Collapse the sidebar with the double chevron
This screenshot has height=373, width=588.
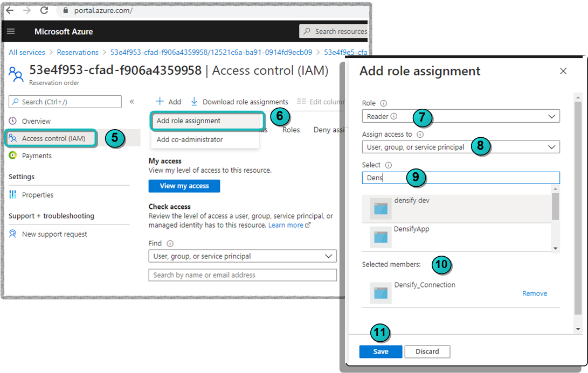[x=132, y=102]
